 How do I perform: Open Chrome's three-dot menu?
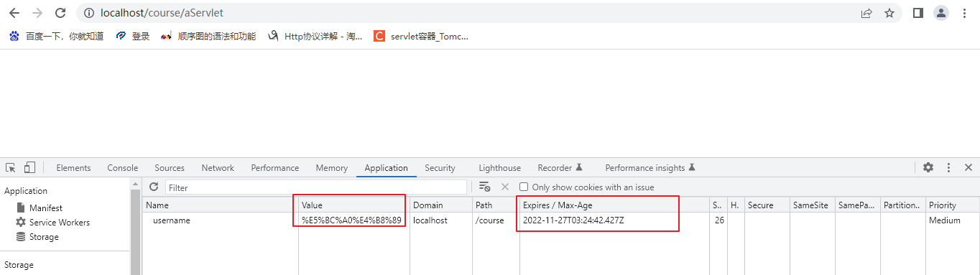coord(964,13)
